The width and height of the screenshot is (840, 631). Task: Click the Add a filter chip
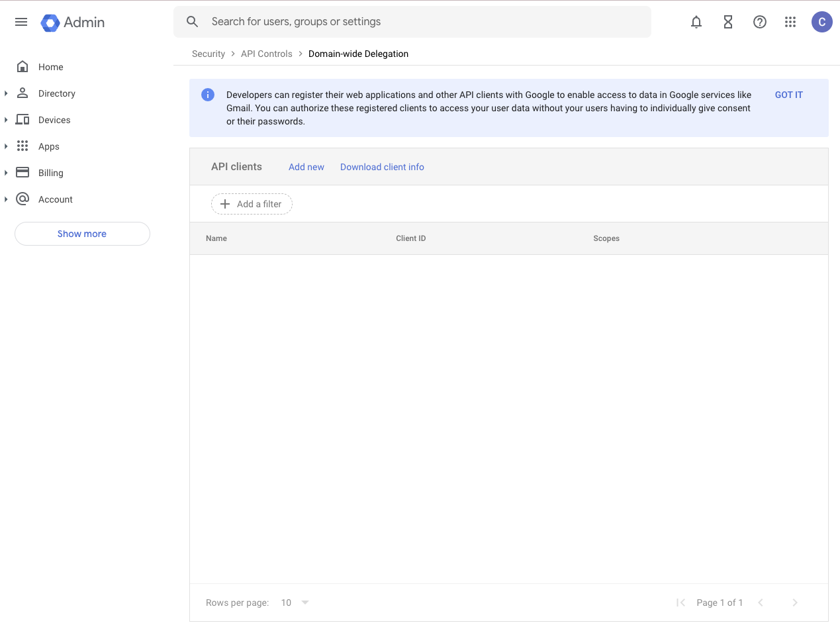(252, 204)
